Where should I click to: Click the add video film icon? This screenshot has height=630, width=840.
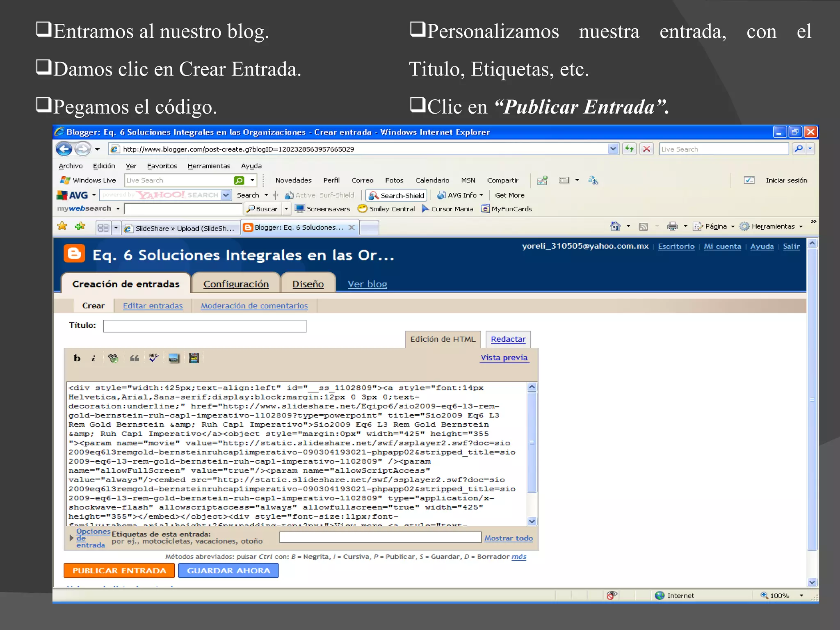click(194, 358)
